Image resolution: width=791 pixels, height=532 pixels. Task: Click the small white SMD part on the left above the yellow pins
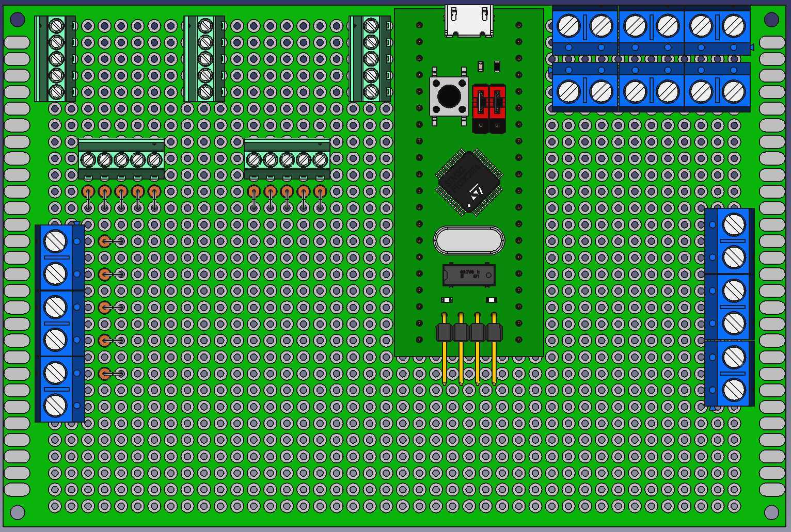point(447,300)
